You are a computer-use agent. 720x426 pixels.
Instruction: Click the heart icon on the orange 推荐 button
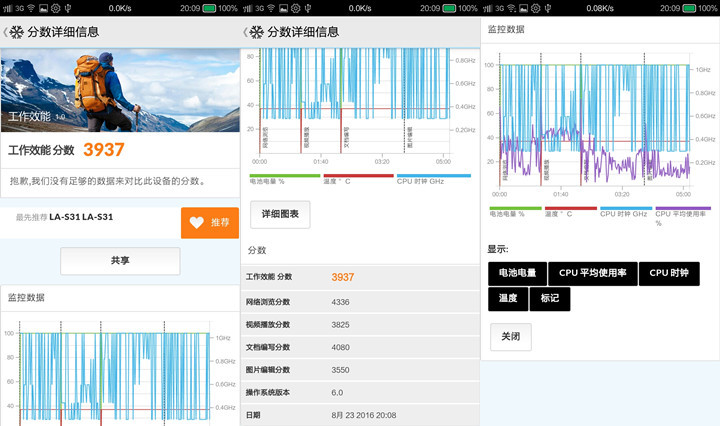196,223
